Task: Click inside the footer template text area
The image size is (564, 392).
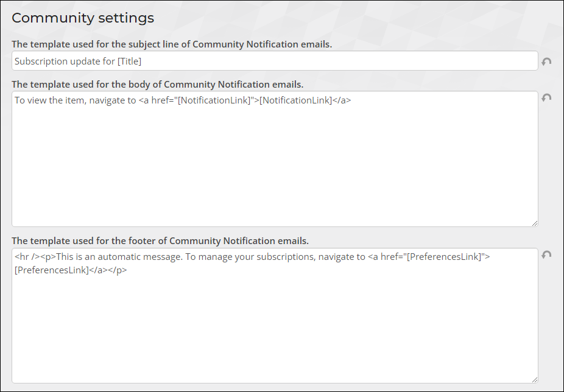Action: pos(275,315)
